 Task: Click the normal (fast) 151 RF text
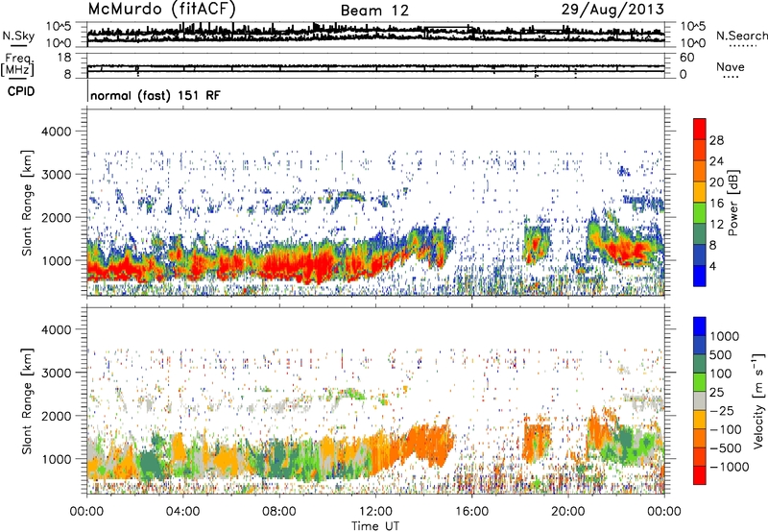coord(156,95)
